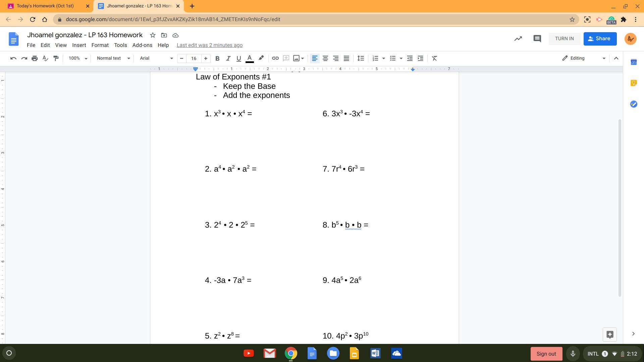Click the Paint format roller icon
The width and height of the screenshot is (644, 362).
(56, 58)
